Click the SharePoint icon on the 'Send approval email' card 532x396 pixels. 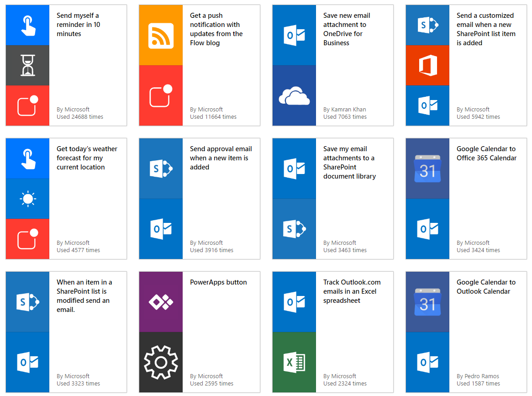(161, 169)
